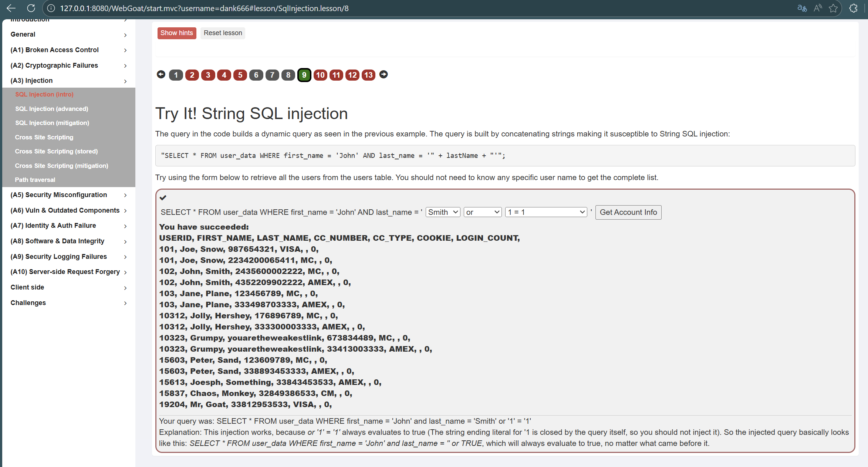
Task: Click the read aloud icon
Action: [x=818, y=8]
